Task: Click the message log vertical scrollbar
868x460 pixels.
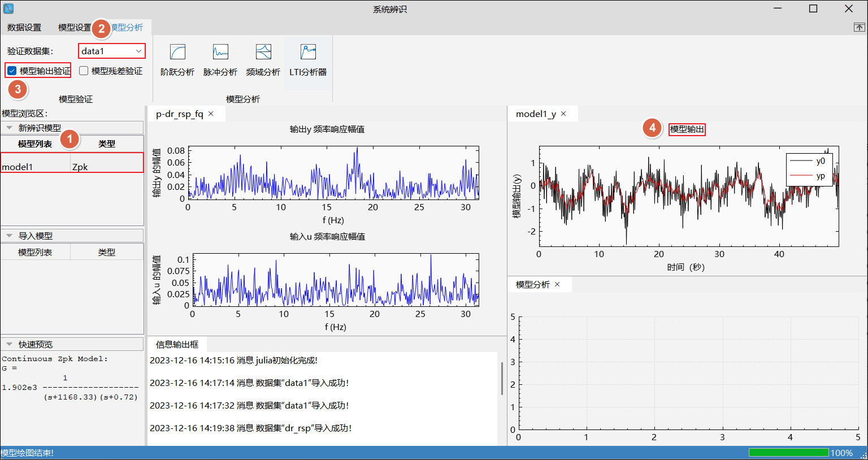Action: point(502,378)
